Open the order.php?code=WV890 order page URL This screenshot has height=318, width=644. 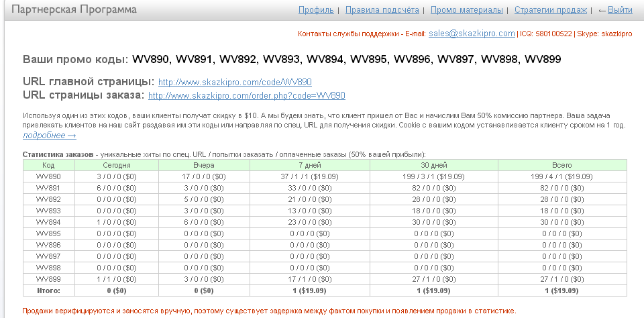(x=246, y=96)
